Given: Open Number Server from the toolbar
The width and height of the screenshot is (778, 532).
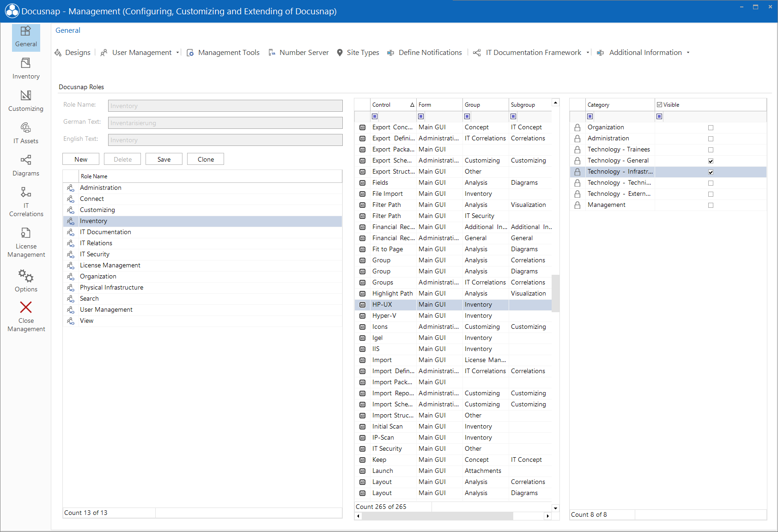Looking at the screenshot, I should [x=299, y=53].
